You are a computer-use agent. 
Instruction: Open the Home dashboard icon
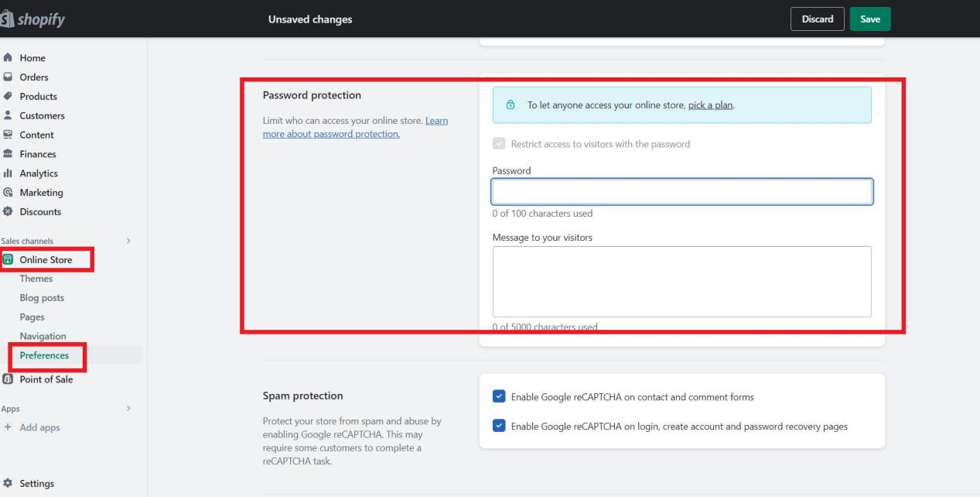point(9,57)
